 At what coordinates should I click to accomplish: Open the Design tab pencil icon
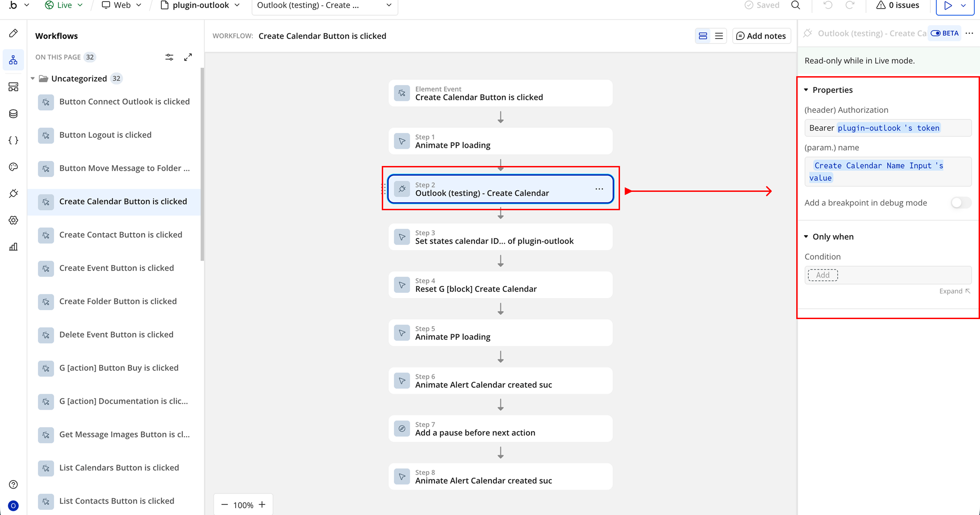pos(13,33)
